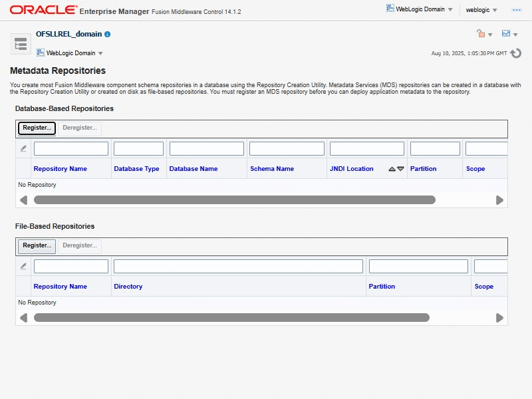Click Register in Database-Based Repositories
532x399 pixels.
click(x=37, y=128)
